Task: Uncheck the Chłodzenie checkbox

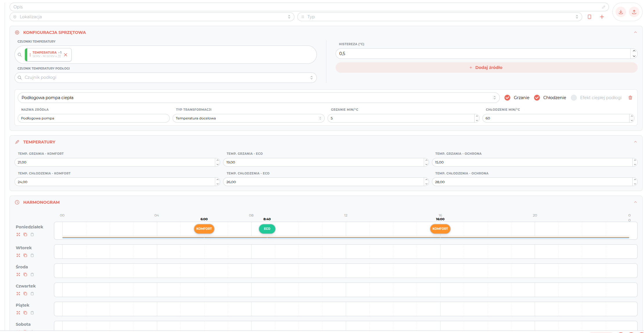Action: click(x=537, y=98)
